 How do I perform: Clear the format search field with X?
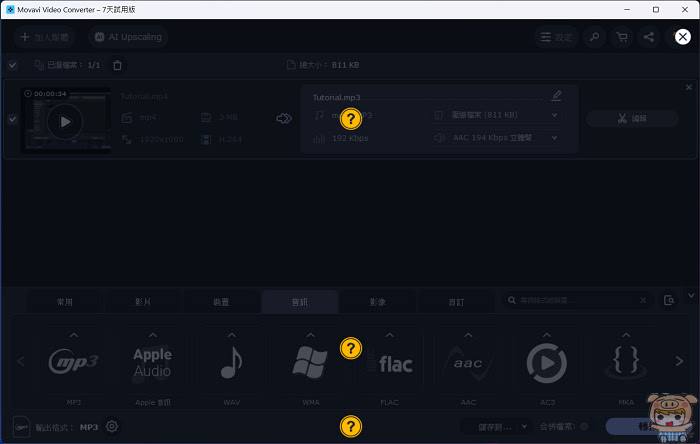click(643, 300)
